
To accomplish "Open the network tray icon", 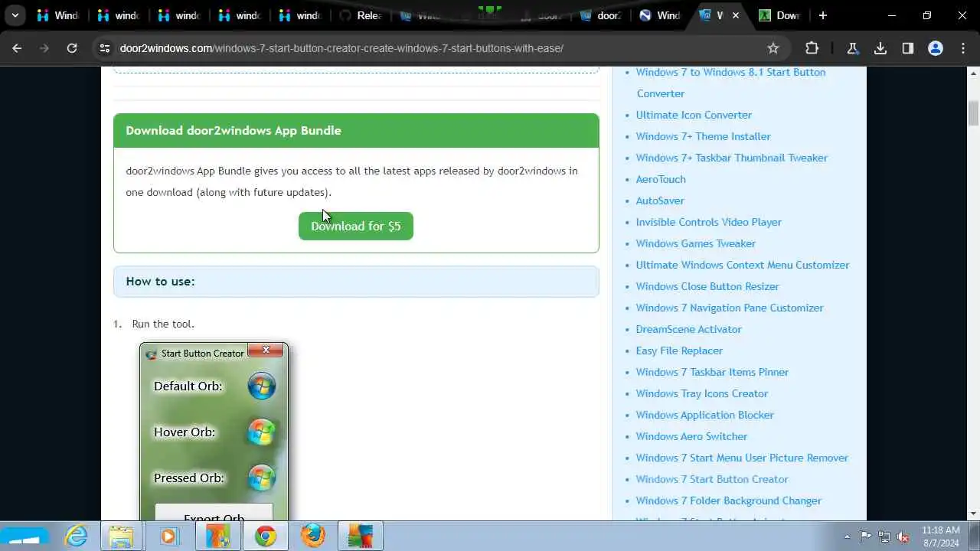I will (884, 536).
